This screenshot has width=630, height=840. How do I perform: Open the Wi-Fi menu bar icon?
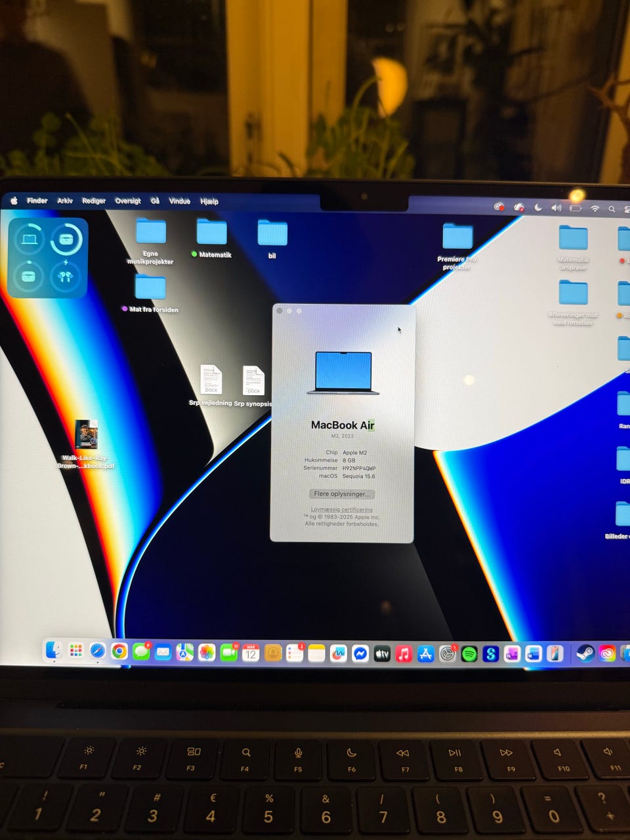[x=595, y=209]
